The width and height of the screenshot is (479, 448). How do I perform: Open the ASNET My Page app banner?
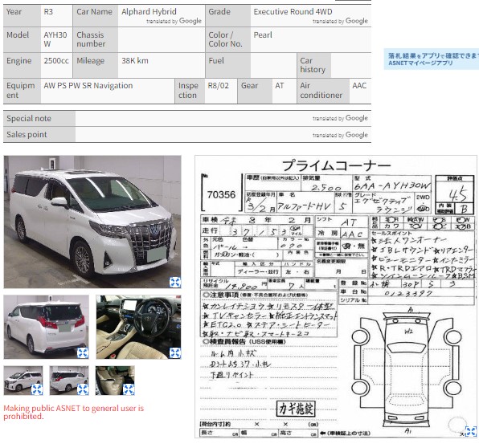click(432, 59)
